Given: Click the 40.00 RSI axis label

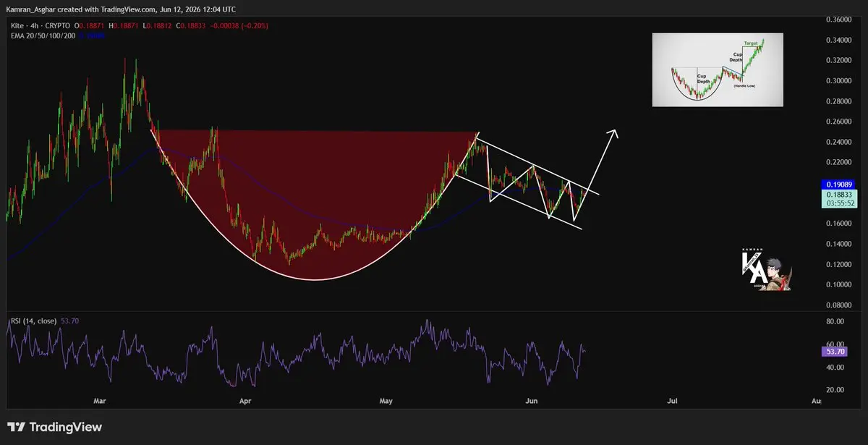Looking at the screenshot, I should point(836,368).
